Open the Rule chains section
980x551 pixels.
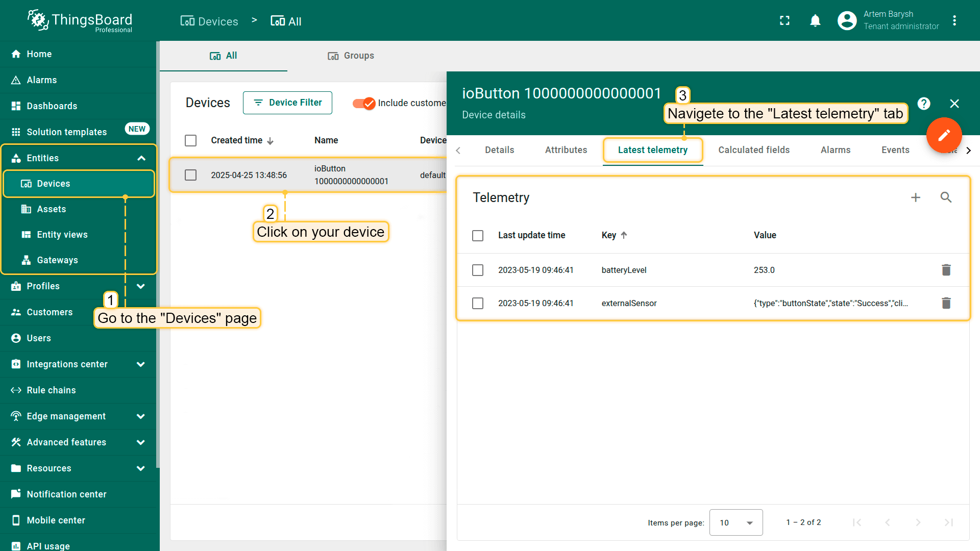coord(50,390)
